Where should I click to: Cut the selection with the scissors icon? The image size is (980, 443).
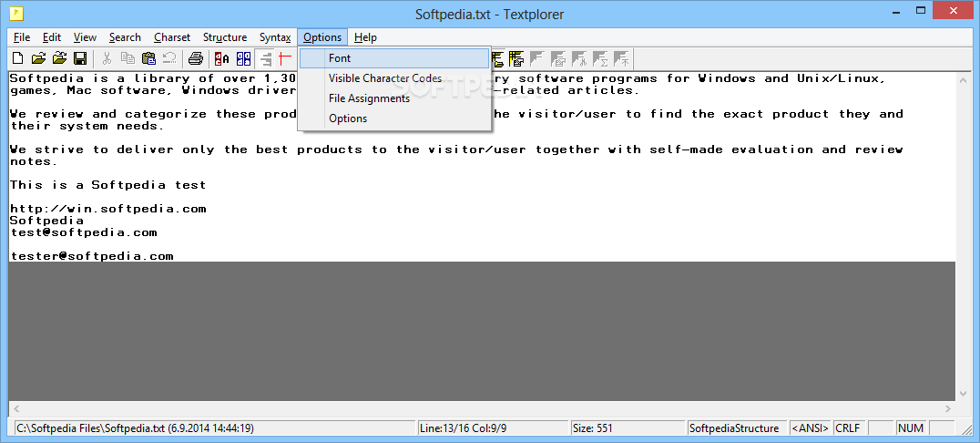[107, 59]
